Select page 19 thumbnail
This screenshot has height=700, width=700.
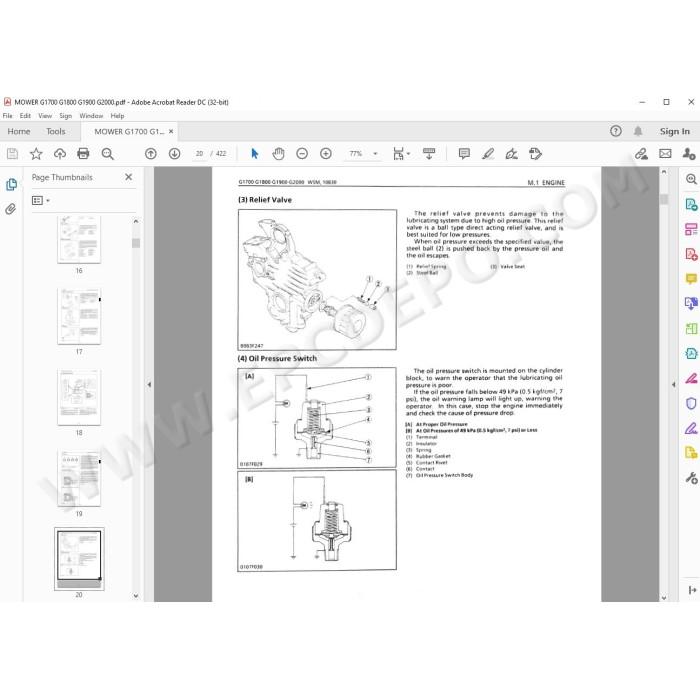coord(79,479)
